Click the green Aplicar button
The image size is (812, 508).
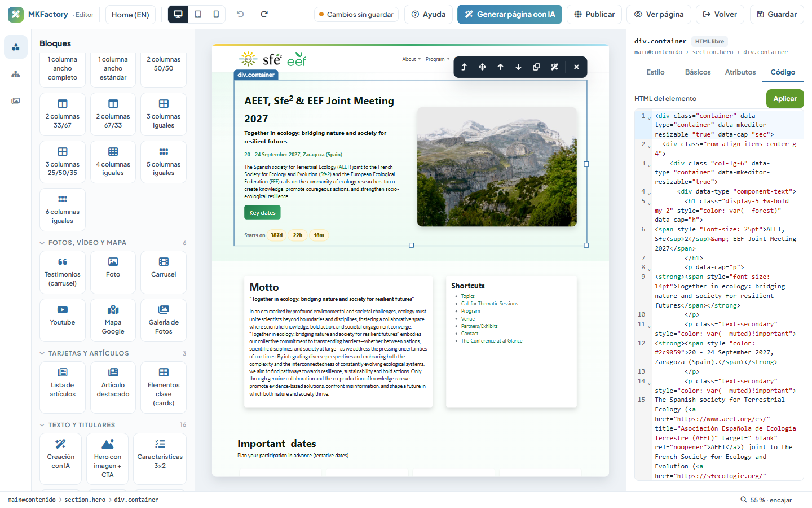(x=785, y=99)
